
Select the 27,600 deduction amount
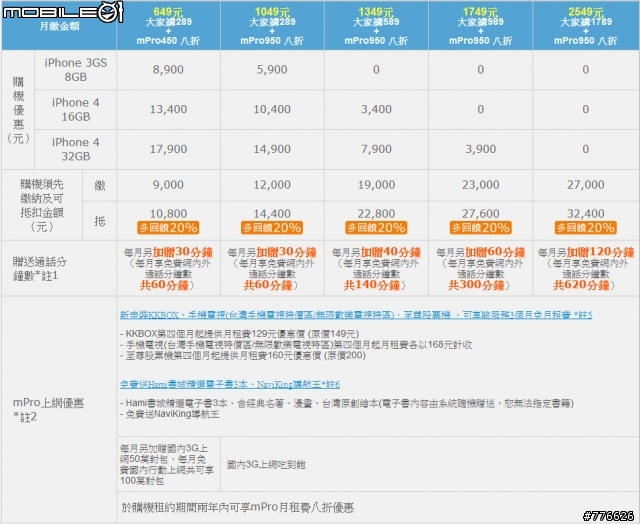(x=481, y=213)
